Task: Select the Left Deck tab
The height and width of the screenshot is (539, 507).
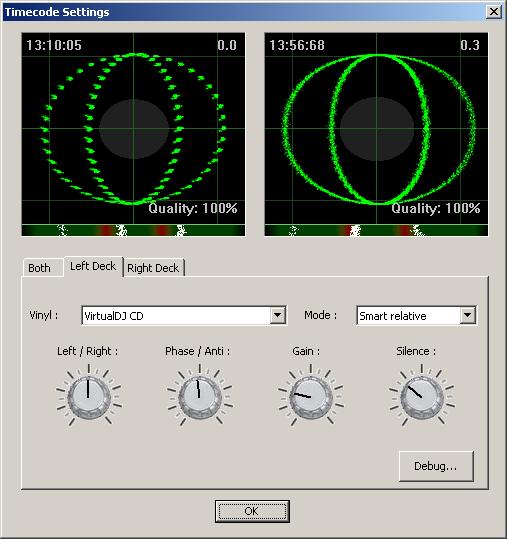Action: click(x=93, y=266)
